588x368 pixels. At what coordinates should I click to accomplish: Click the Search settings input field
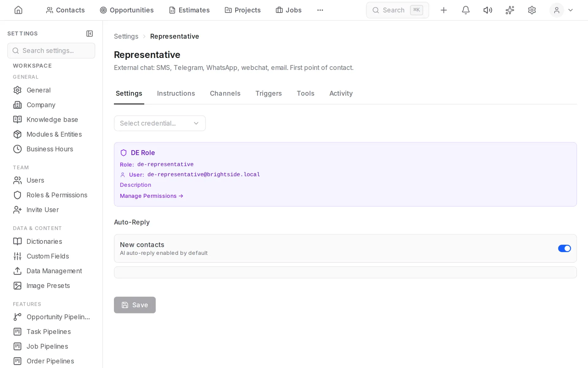[51, 51]
